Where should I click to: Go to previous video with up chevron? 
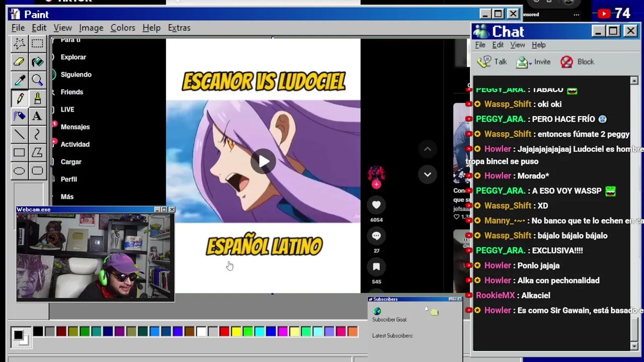(427, 149)
